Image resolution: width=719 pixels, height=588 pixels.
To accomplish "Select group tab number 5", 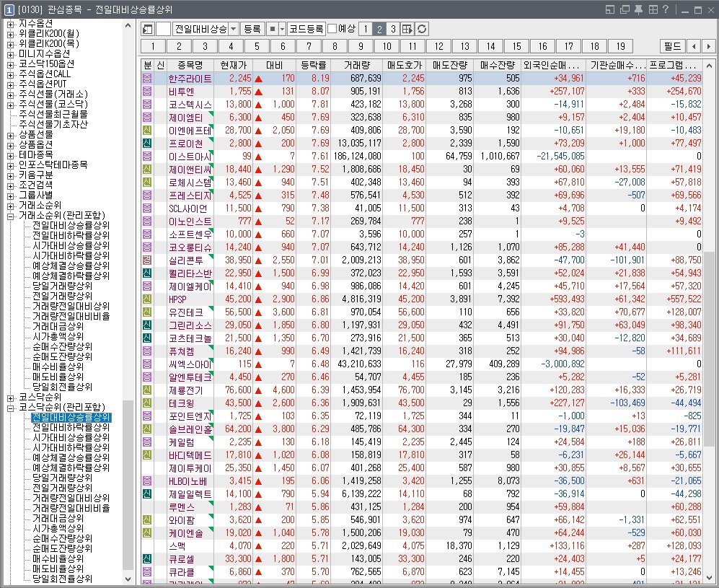I will [257, 46].
